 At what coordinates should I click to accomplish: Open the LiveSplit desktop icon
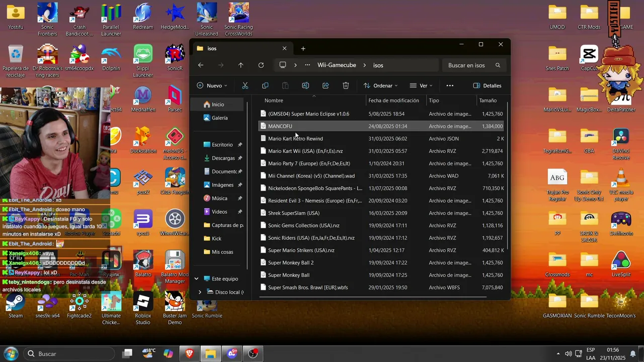(x=621, y=264)
